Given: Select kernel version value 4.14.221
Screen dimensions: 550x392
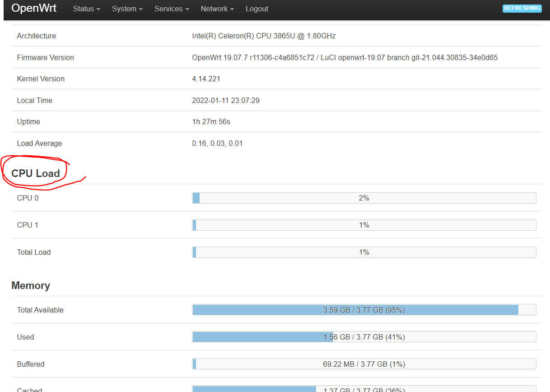Looking at the screenshot, I should tap(206, 79).
